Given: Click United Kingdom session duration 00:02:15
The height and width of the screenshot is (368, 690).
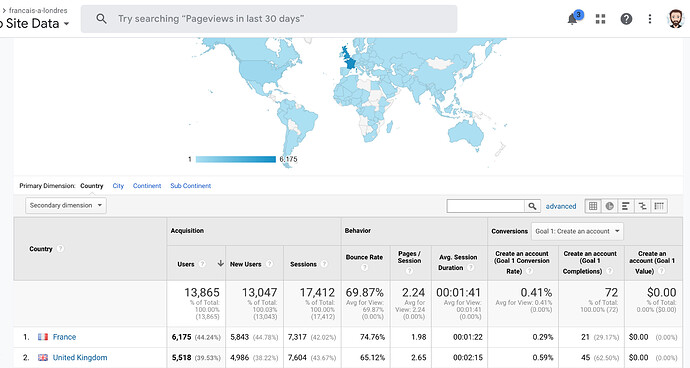Looking at the screenshot, I should [x=468, y=357].
